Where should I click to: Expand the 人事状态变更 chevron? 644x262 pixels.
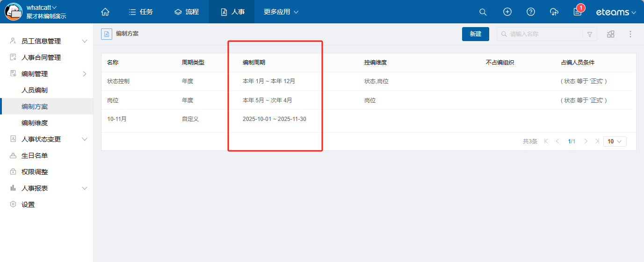(x=85, y=139)
